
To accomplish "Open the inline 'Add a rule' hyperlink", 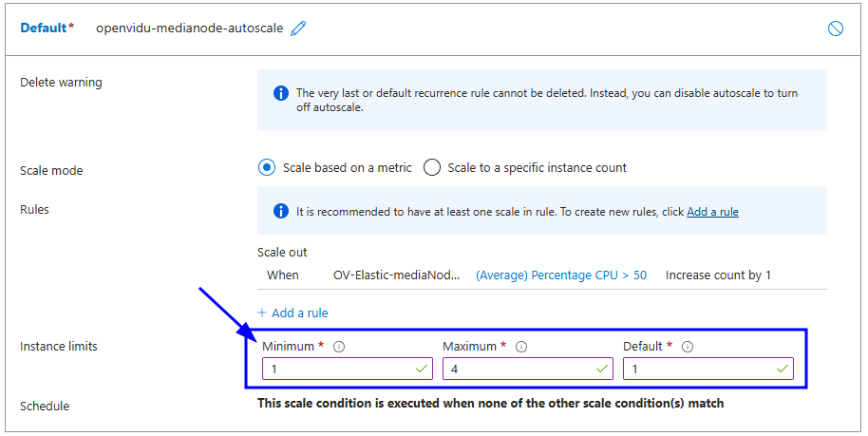I will [x=712, y=212].
